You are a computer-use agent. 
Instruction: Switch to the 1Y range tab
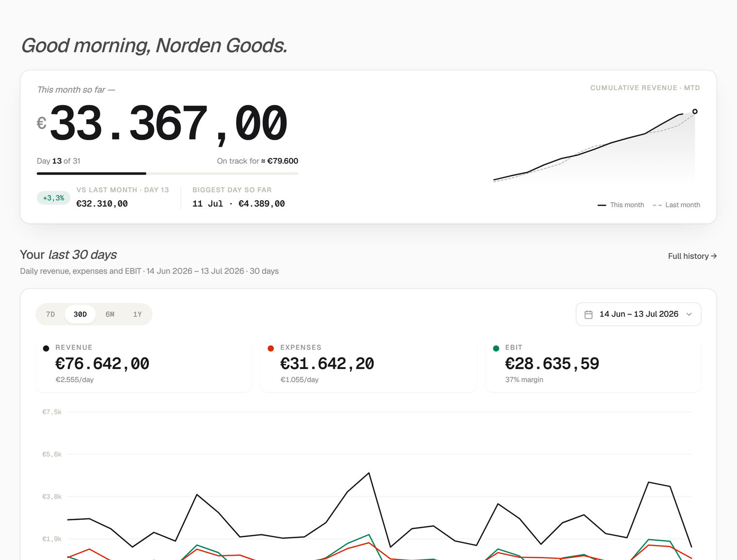pos(137,314)
